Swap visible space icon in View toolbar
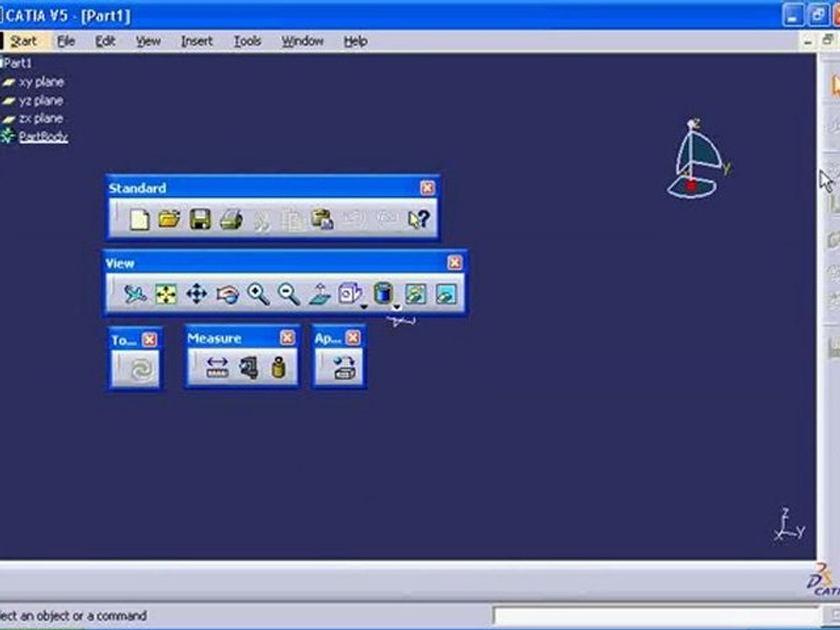Image resolution: width=840 pixels, height=630 pixels. click(x=446, y=295)
